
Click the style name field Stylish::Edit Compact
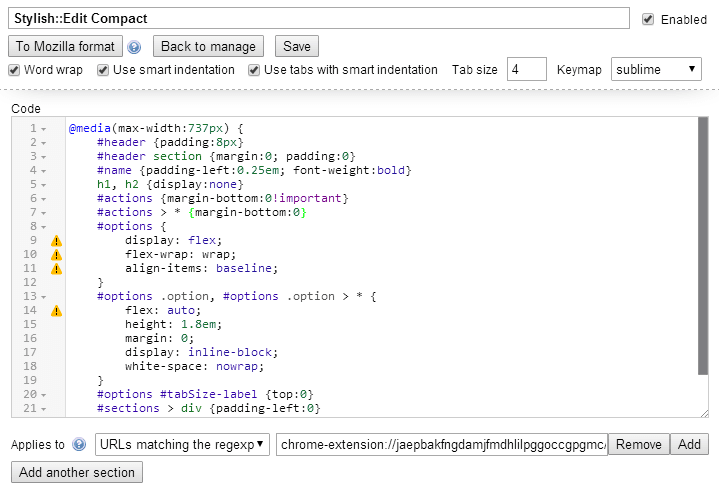(319, 18)
